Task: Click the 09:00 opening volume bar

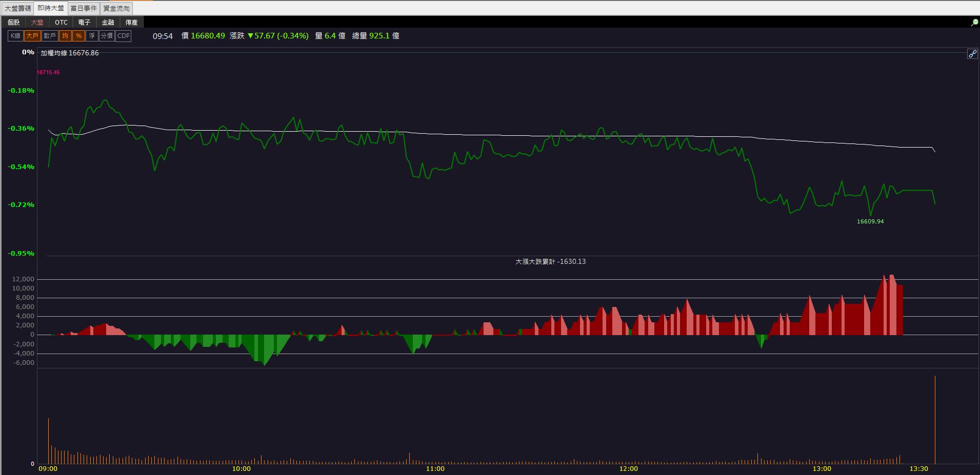Action: coord(48,441)
